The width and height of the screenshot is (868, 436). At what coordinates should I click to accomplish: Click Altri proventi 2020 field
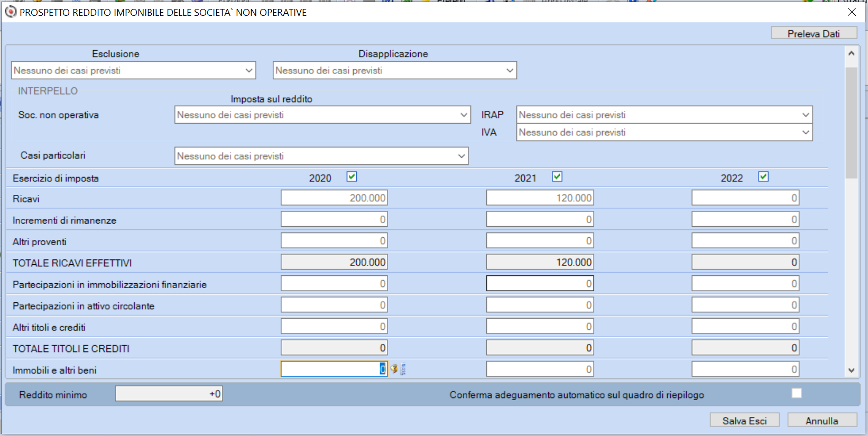tap(334, 240)
